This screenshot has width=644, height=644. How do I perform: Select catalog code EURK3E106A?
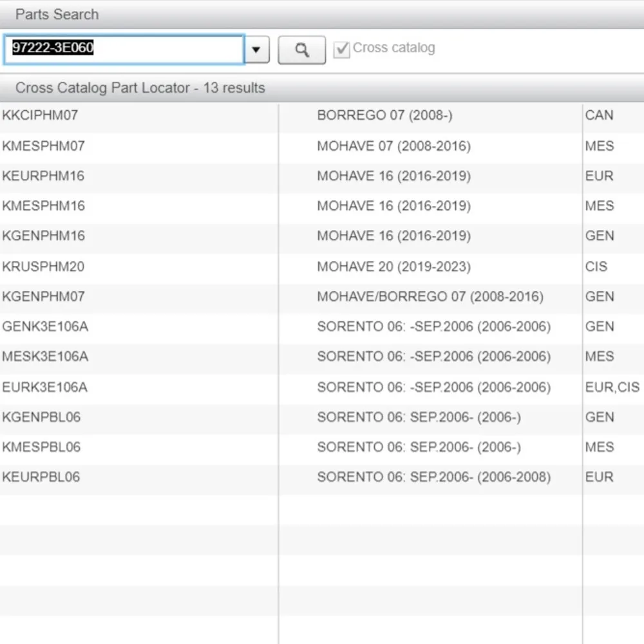tap(44, 387)
